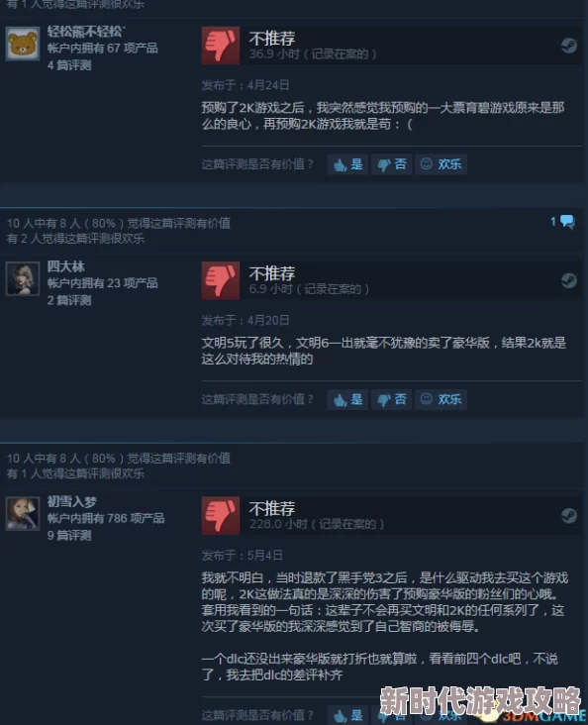Image resolution: width=588 pixels, height=725 pixels.
Task: Click the Steam logo icon on 轻松熊不轻松's review header
Action: pos(568,46)
